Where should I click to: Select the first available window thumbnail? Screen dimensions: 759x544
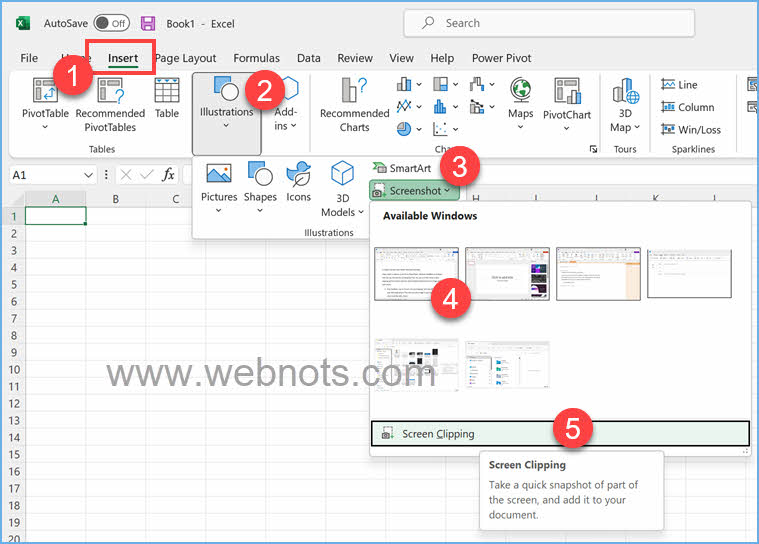[416, 273]
